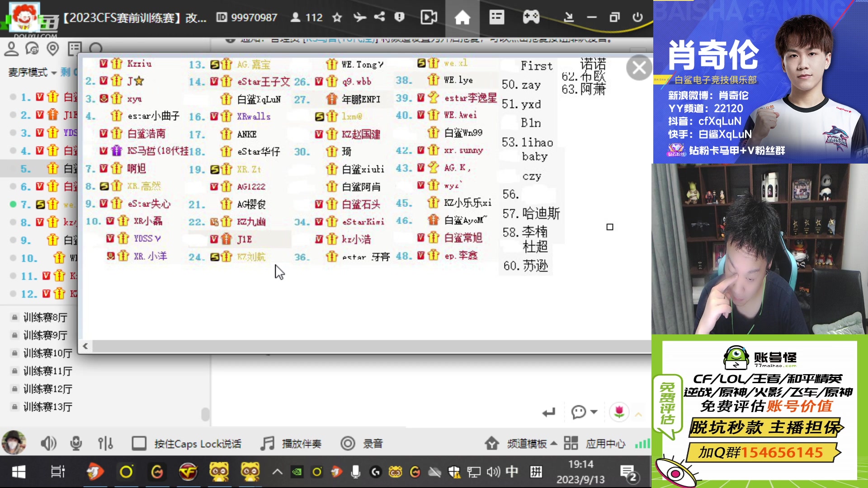Open notification center icon
This screenshot has width=868, height=488.
point(628,473)
